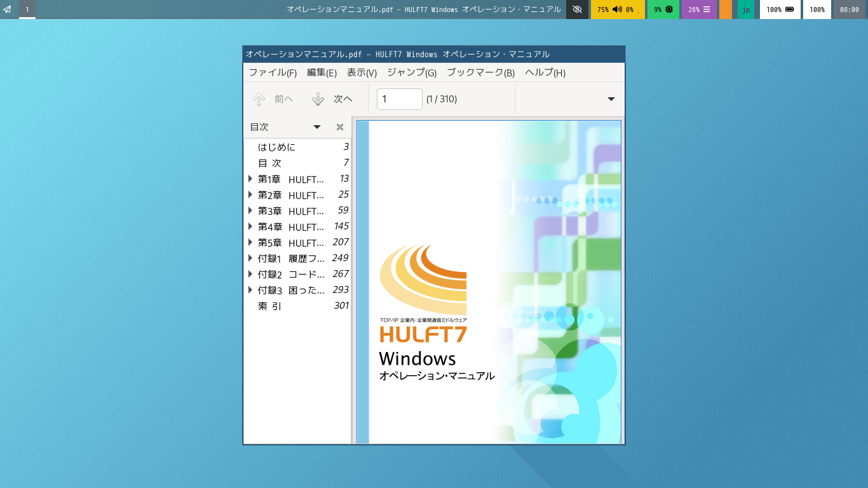Select the 付録3 困った... row text
Screen dimensions: 868x488
pos(291,290)
